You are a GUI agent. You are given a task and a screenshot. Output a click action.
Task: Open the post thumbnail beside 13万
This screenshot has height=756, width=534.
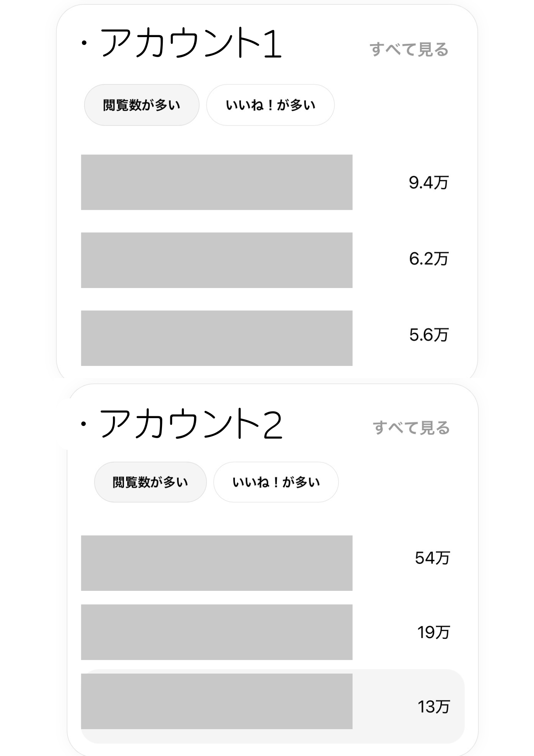216,701
